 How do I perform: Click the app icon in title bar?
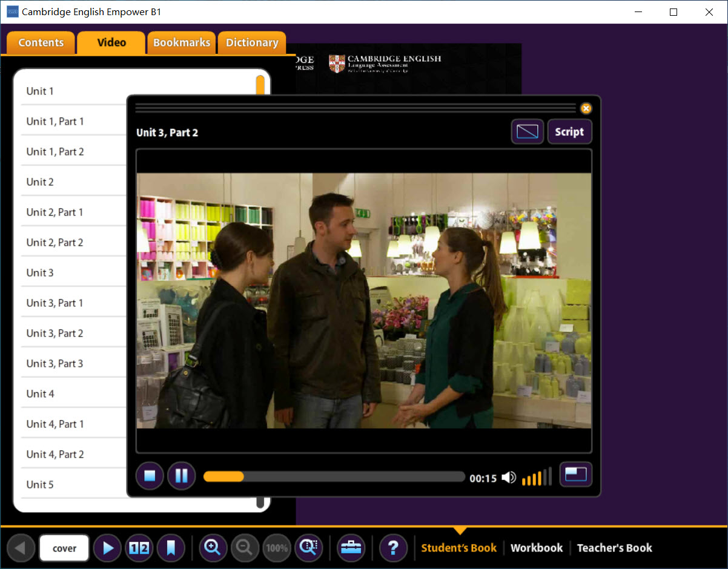point(12,12)
